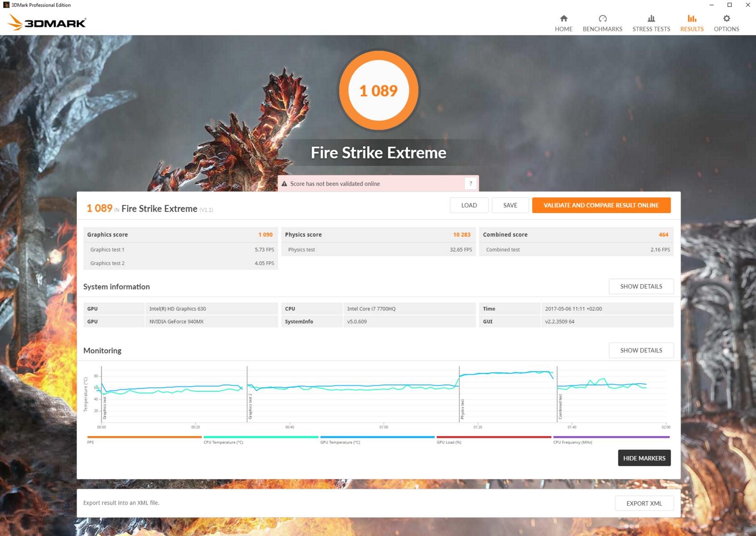
Task: Open the STRESS TESTS tab label
Action: point(651,29)
